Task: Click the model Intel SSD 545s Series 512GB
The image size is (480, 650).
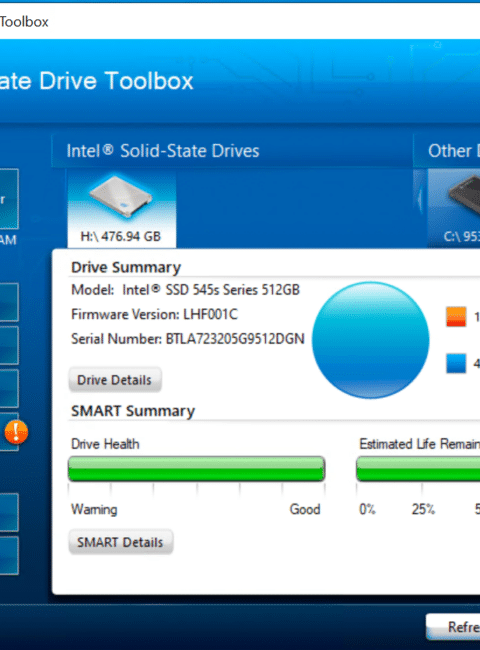Action: point(211,290)
